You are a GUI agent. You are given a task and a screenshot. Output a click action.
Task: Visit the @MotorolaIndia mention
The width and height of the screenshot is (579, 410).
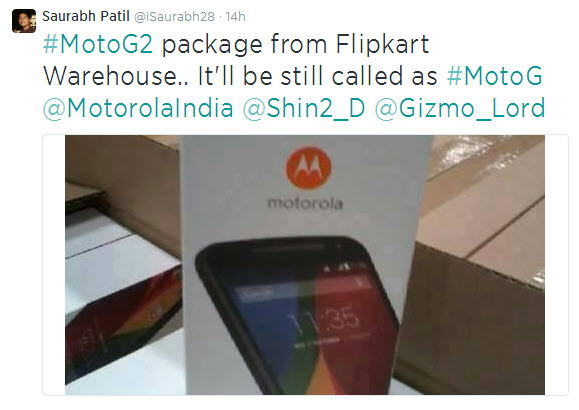click(138, 108)
